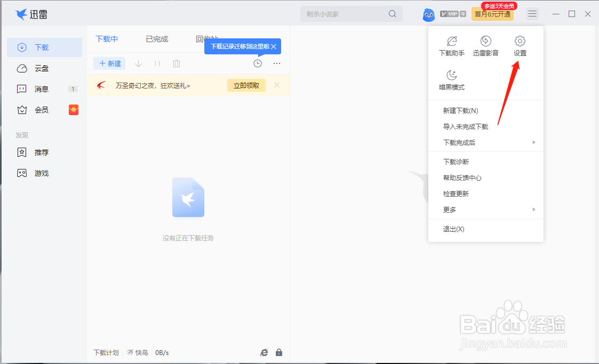This screenshot has height=364, width=599.
Task: Open 会员 in the sidebar
Action: click(x=45, y=110)
